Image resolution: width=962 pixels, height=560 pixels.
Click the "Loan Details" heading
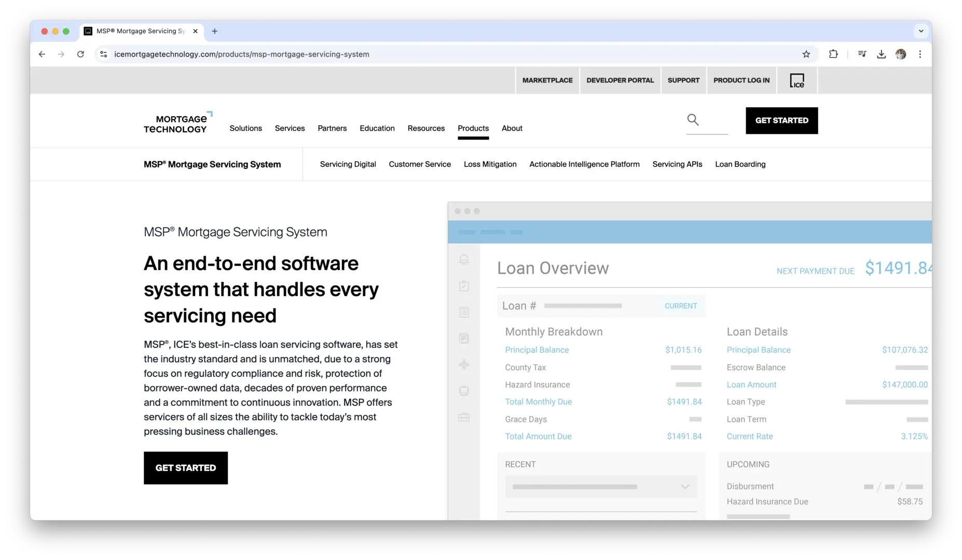pyautogui.click(x=757, y=332)
